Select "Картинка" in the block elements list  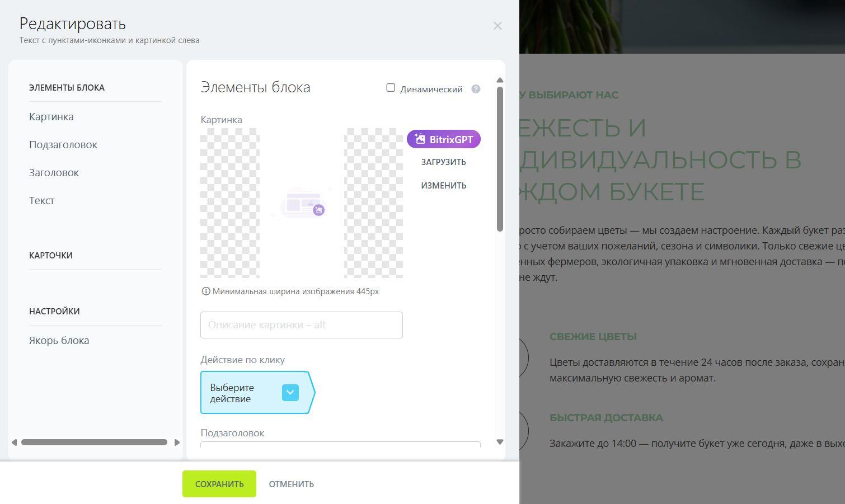pos(51,116)
